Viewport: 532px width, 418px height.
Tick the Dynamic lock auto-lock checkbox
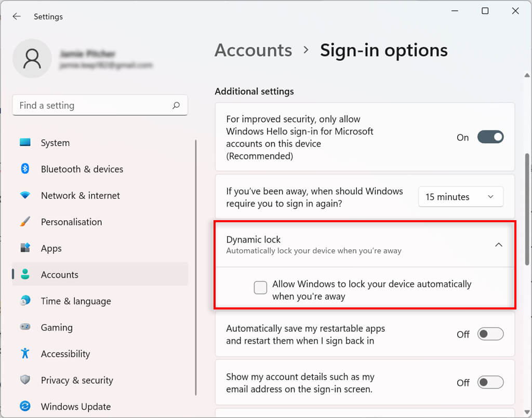[x=260, y=287]
